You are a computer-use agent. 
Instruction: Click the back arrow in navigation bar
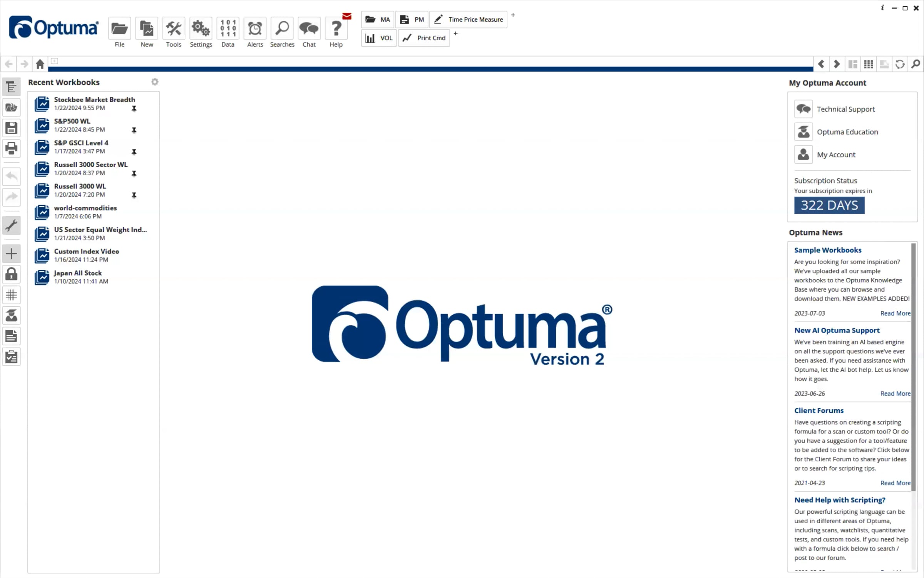[9, 64]
